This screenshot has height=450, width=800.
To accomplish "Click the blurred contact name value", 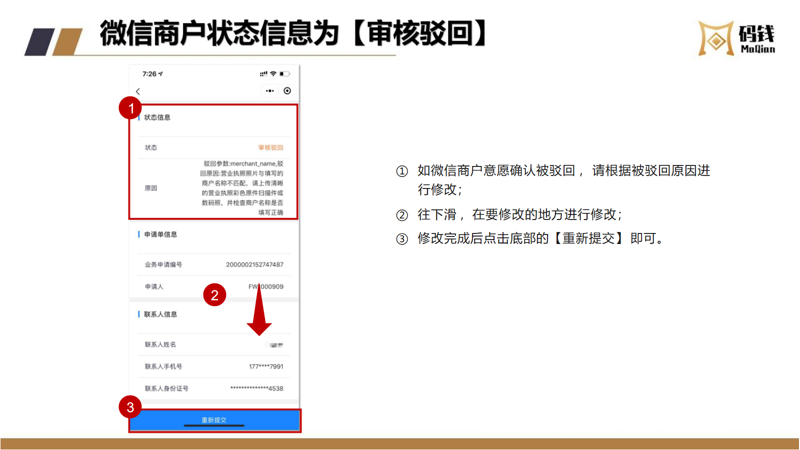I will click(x=276, y=345).
